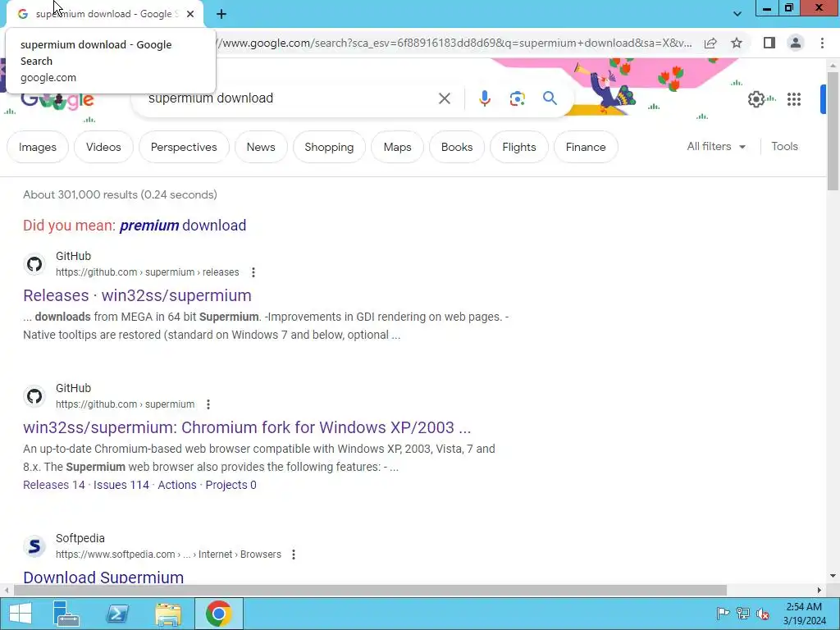
Task: Click the Softpedia favicon
Action: pyautogui.click(x=34, y=546)
